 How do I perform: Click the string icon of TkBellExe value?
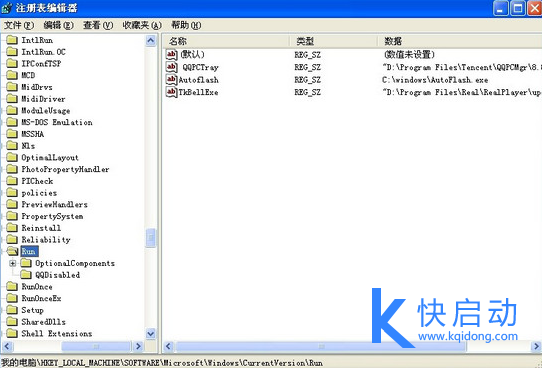click(x=171, y=92)
